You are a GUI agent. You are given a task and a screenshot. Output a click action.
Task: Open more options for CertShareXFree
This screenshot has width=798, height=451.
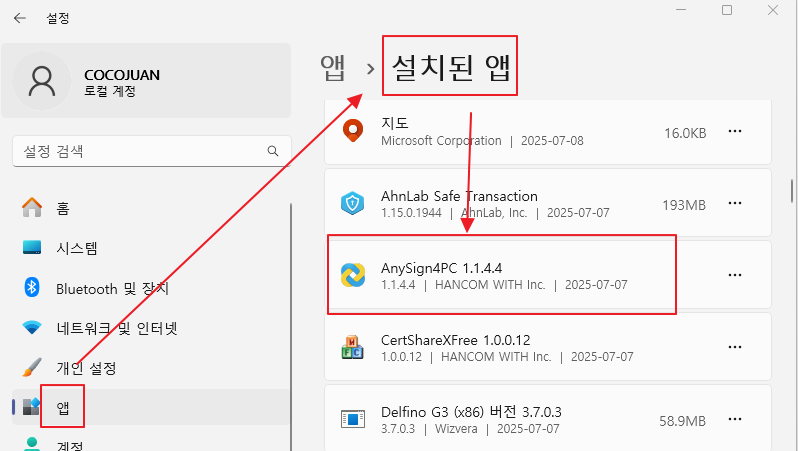[735, 347]
